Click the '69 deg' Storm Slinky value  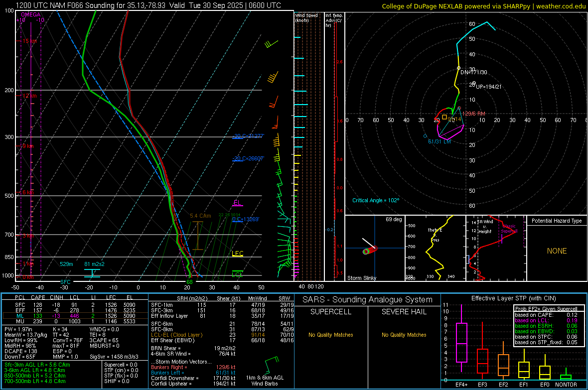[394, 219]
